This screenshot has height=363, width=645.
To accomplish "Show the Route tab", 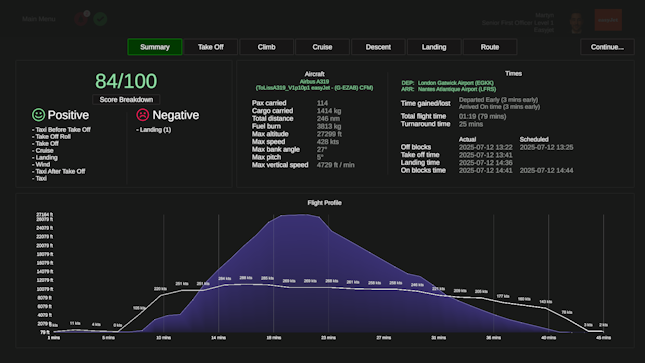I will click(x=490, y=47).
